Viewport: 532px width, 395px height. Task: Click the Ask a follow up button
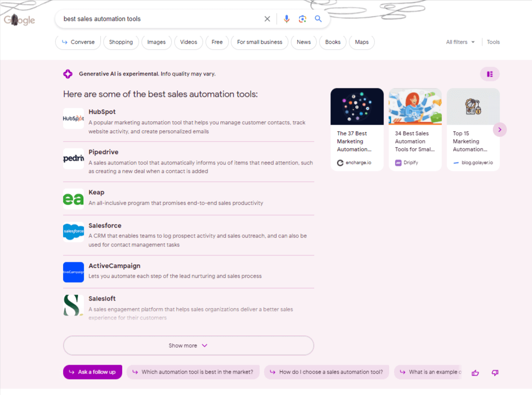(92, 372)
